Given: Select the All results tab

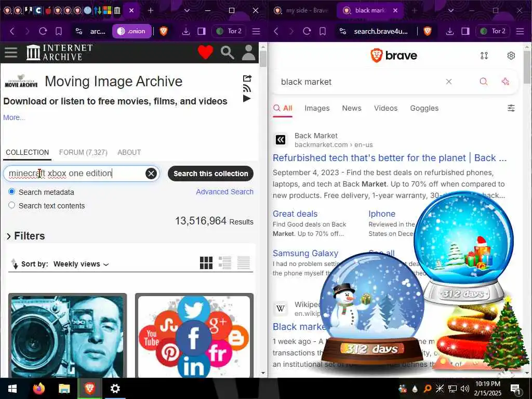Looking at the screenshot, I should point(283,108).
